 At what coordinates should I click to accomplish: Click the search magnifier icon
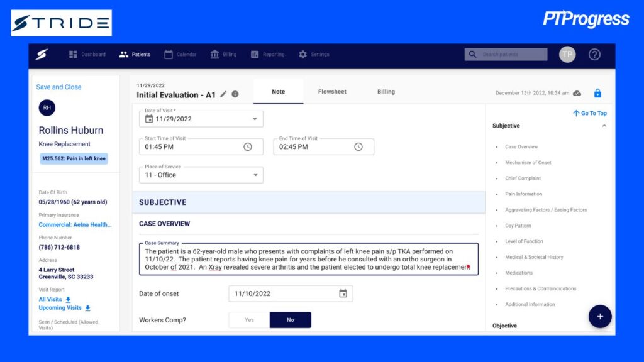pyautogui.click(x=473, y=54)
